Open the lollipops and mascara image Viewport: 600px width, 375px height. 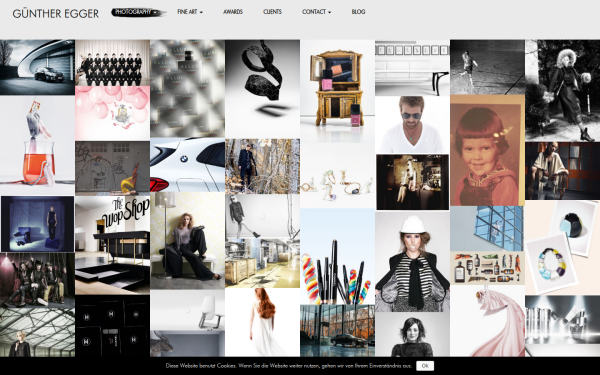(x=338, y=256)
